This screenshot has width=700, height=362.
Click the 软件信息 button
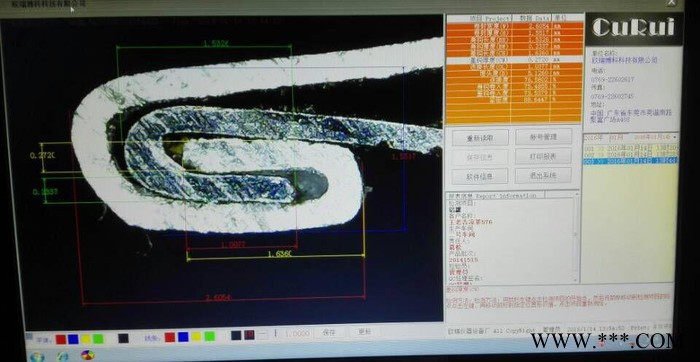click(x=480, y=176)
